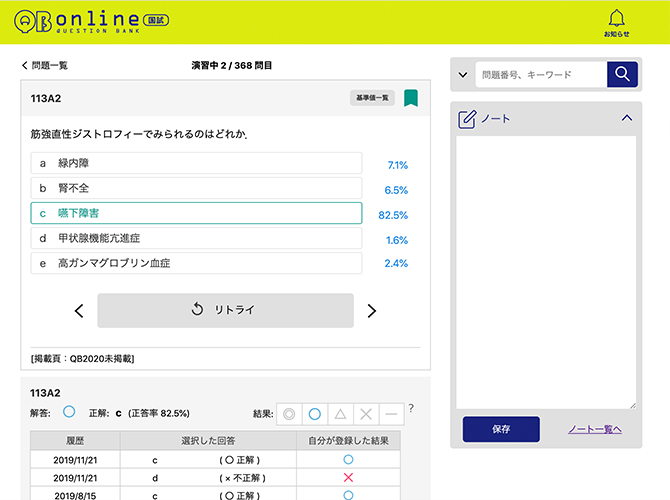This screenshot has width=670, height=500.
Task: Collapse the ノート panel chevron
Action: click(x=626, y=118)
